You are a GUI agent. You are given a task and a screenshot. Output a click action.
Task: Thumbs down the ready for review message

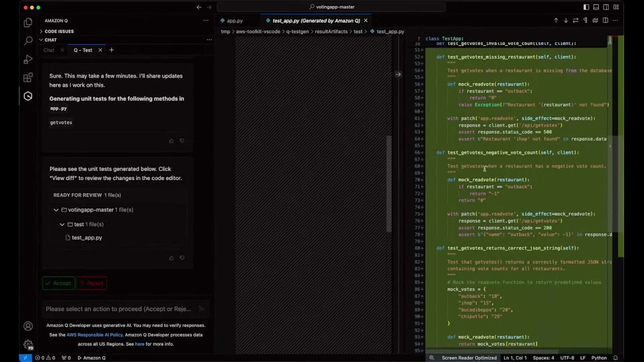pos(182,258)
